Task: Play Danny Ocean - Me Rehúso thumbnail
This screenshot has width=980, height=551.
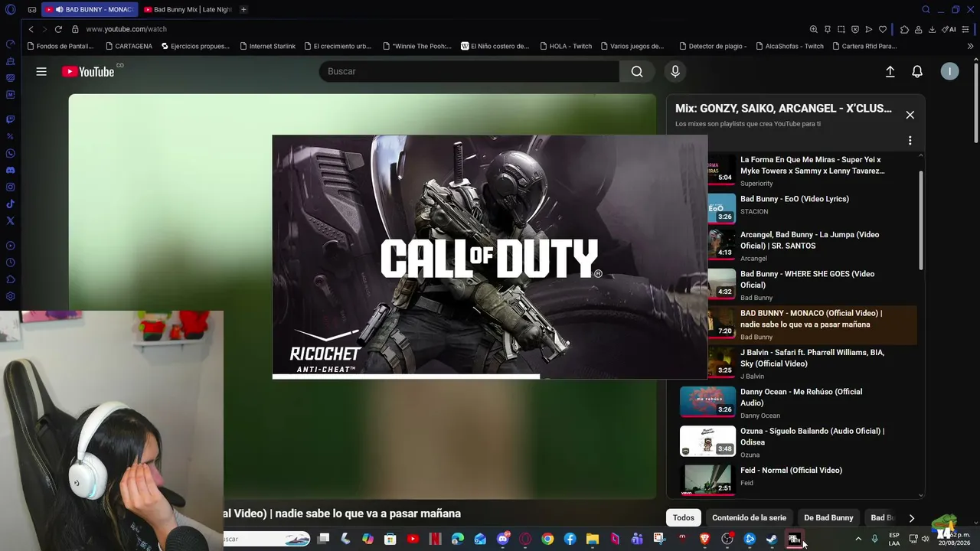Action: click(707, 402)
